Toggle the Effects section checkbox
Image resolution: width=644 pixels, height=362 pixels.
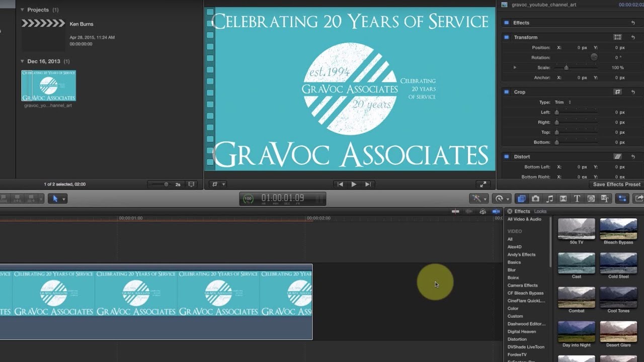click(x=507, y=23)
